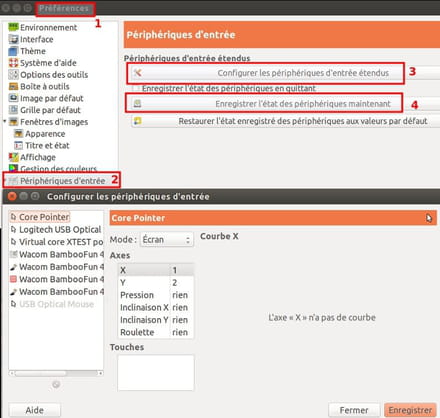440x418 pixels.
Task: Click the device list horizontal scrollbar
Action: (x=56, y=373)
